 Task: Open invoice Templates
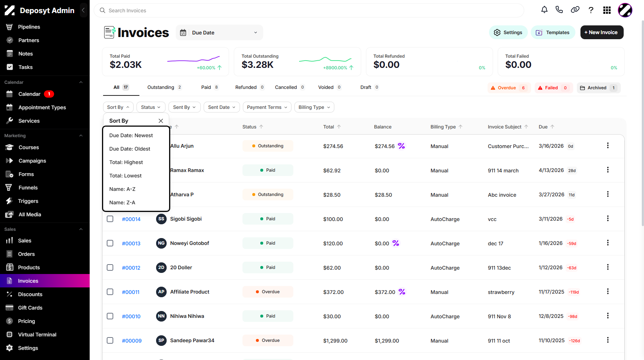click(x=553, y=32)
